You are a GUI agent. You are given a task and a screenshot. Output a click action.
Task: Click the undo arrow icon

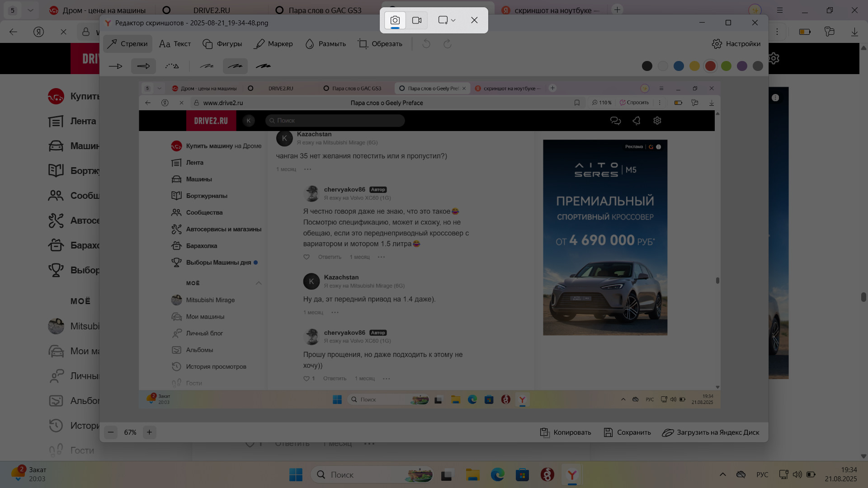(x=426, y=44)
